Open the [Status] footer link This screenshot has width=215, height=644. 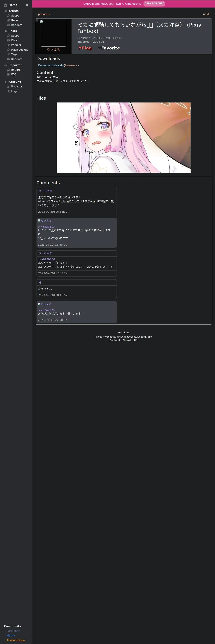126,340
